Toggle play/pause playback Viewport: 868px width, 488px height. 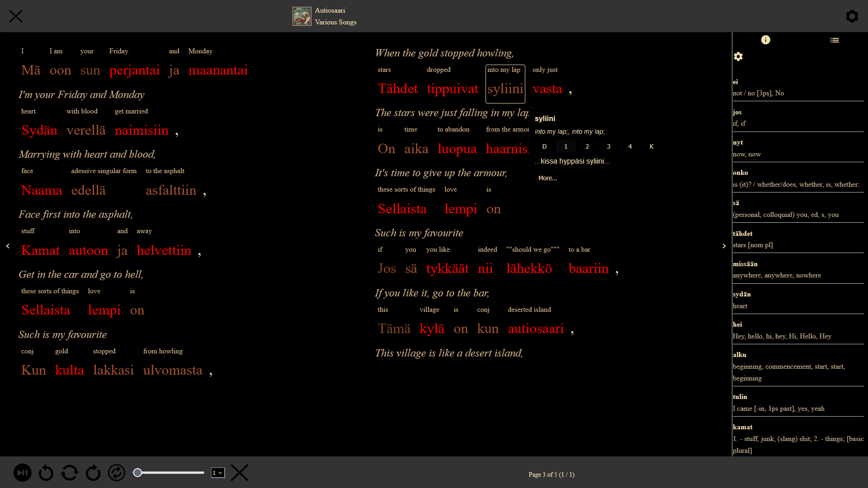23,473
